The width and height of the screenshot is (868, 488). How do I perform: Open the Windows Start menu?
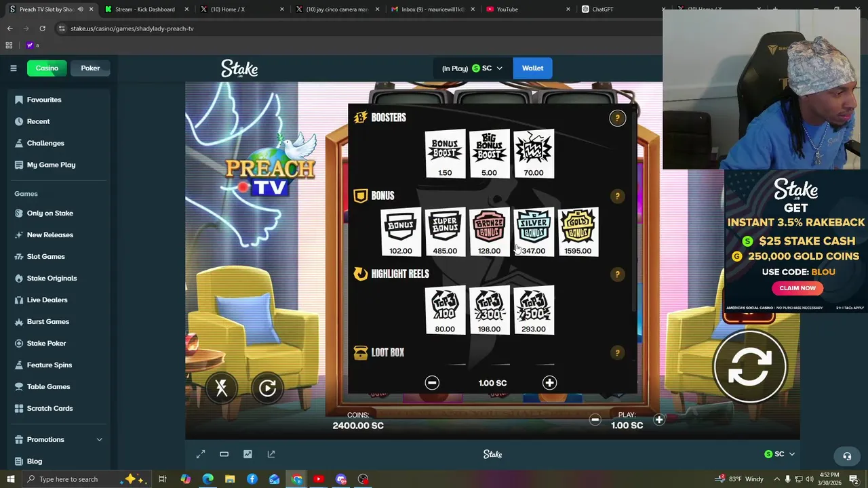pyautogui.click(x=9, y=479)
